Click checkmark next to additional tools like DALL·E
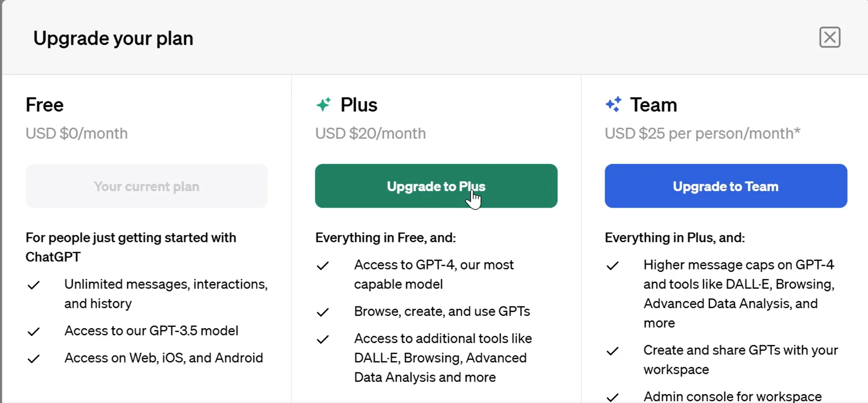The width and height of the screenshot is (868, 403). (x=323, y=339)
